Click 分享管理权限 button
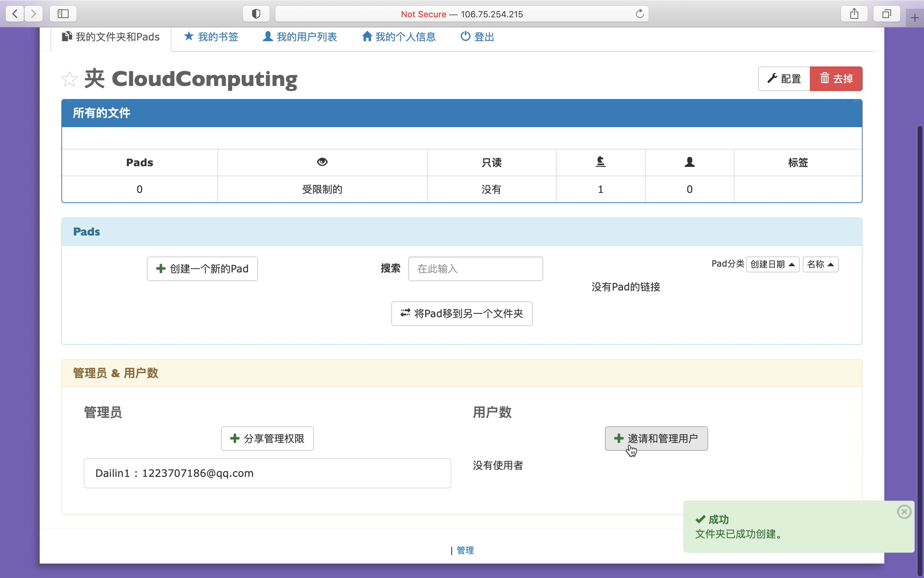 (267, 439)
